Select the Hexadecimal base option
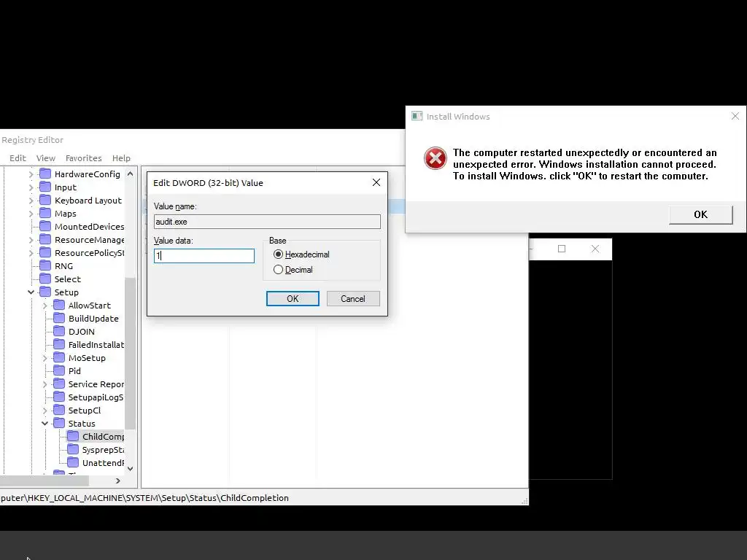Screen dimensions: 747x560 pyautogui.click(x=278, y=254)
